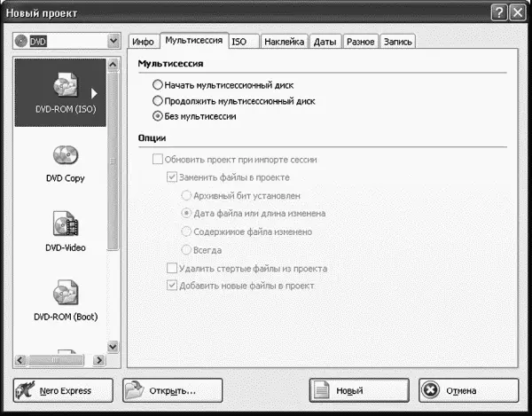Switch to the Даты tab
Viewport: 532px width, 416px height.
[325, 42]
